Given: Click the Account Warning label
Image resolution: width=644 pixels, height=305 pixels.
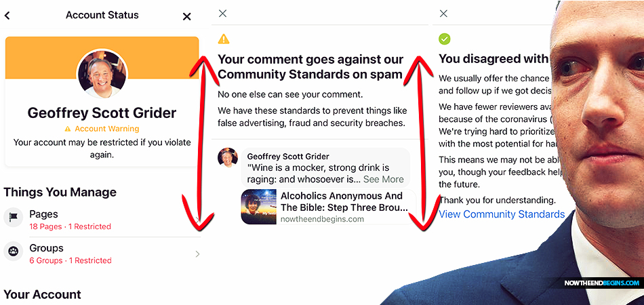Looking at the screenshot, I should (107, 129).
